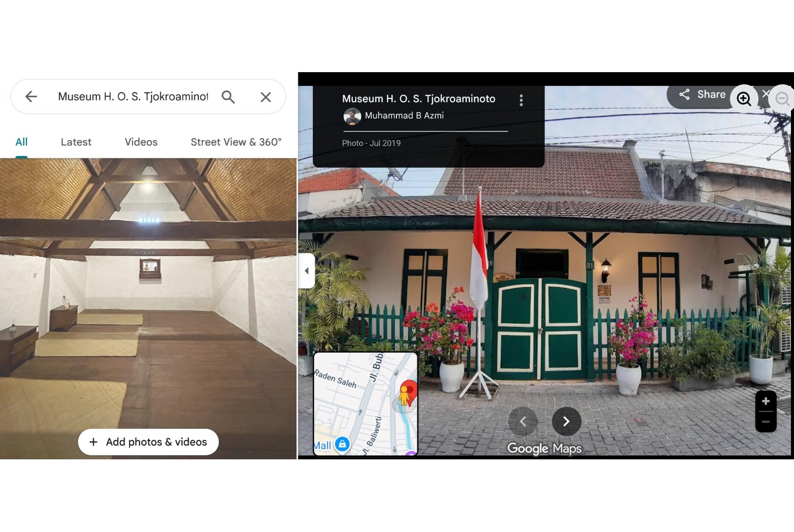Zoom out with the minus button
Viewport: 794px width, 532px height.
(766, 422)
